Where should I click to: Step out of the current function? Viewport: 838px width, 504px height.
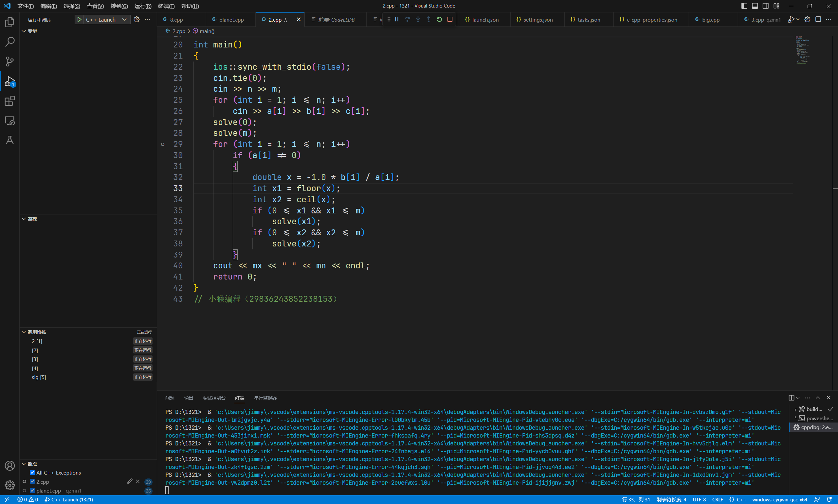point(428,19)
